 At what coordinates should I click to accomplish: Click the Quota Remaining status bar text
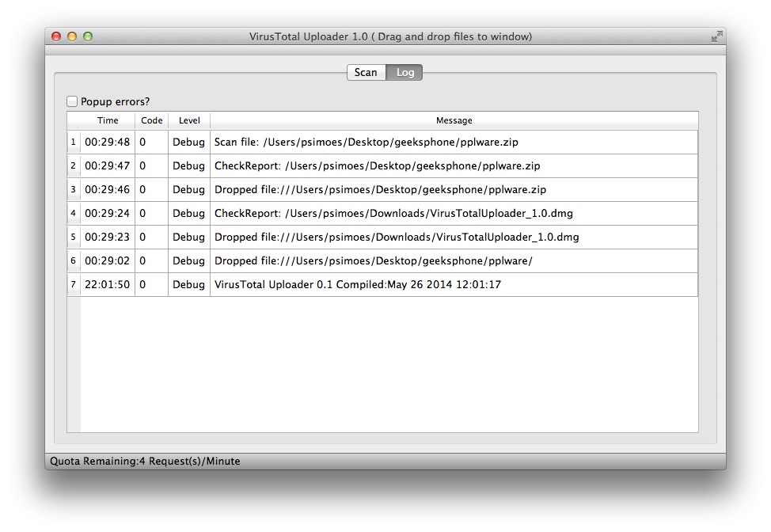click(x=145, y=462)
